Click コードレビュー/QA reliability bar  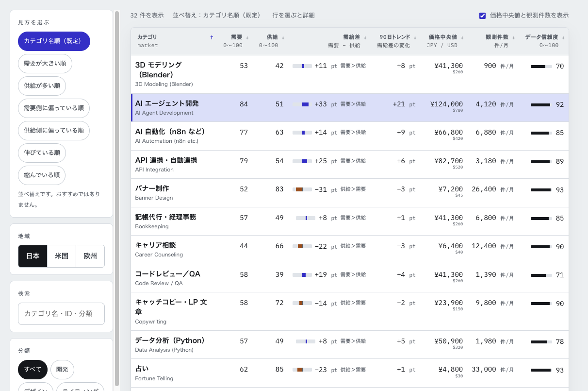[541, 275]
